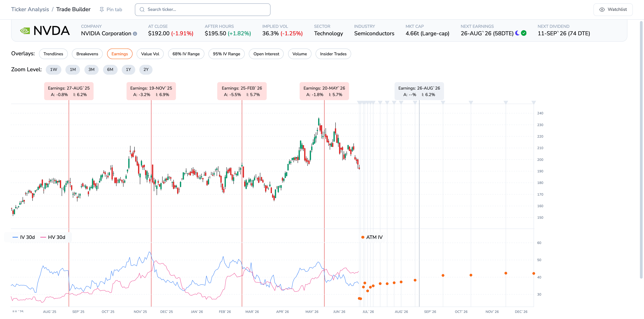The width and height of the screenshot is (644, 319).
Task: Turn on the Volume overlay
Action: 300,54
